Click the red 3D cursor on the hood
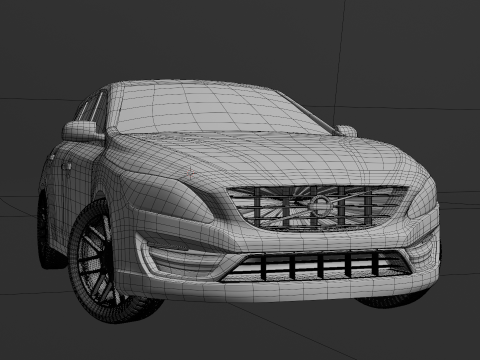480x360 pixels. (x=190, y=173)
